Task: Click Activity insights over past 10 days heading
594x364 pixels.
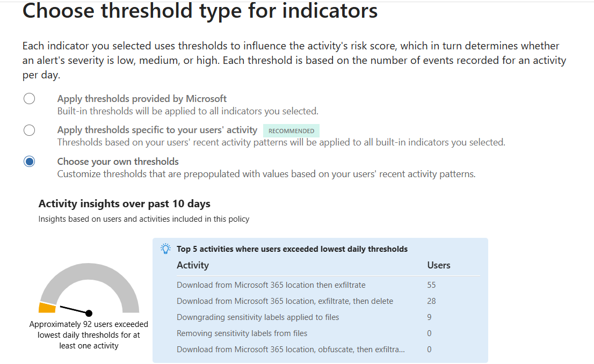Action: coord(124,204)
